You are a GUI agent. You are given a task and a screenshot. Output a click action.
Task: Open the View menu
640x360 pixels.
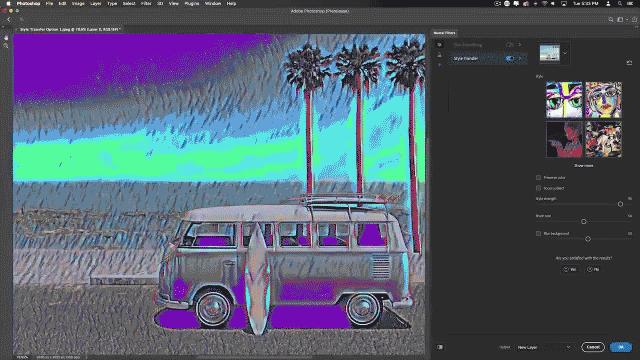click(174, 3)
